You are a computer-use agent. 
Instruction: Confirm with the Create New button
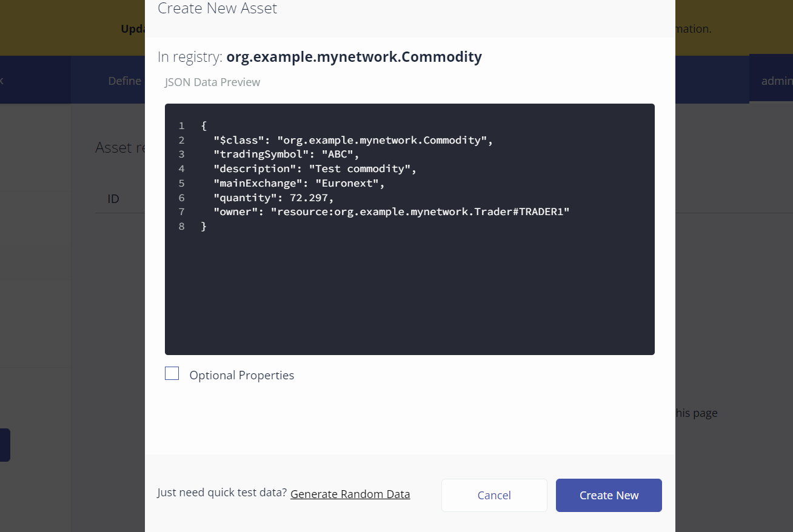[x=609, y=495]
